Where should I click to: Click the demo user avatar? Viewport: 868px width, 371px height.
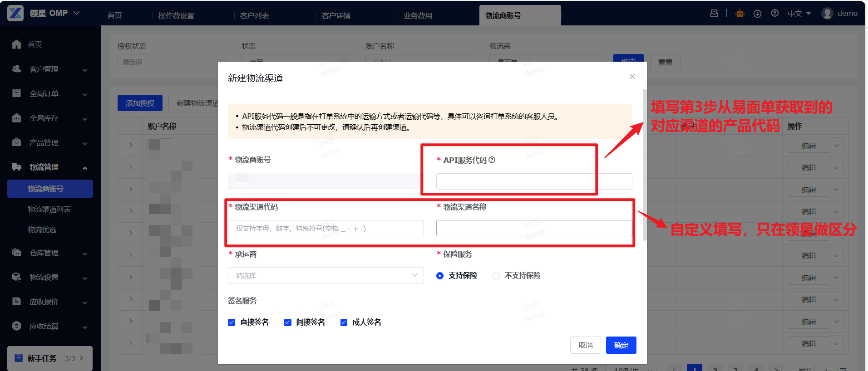pyautogui.click(x=827, y=14)
